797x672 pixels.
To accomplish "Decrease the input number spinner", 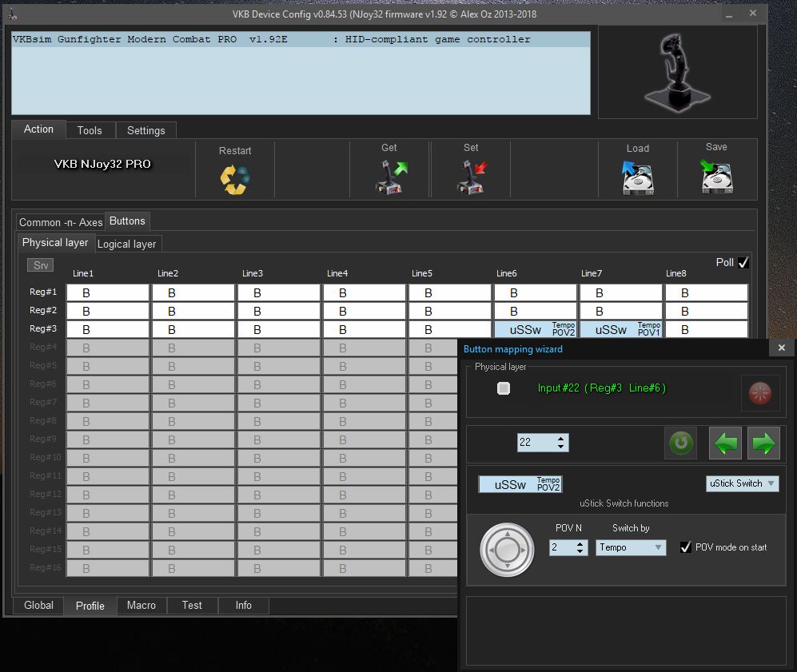I will 560,447.
